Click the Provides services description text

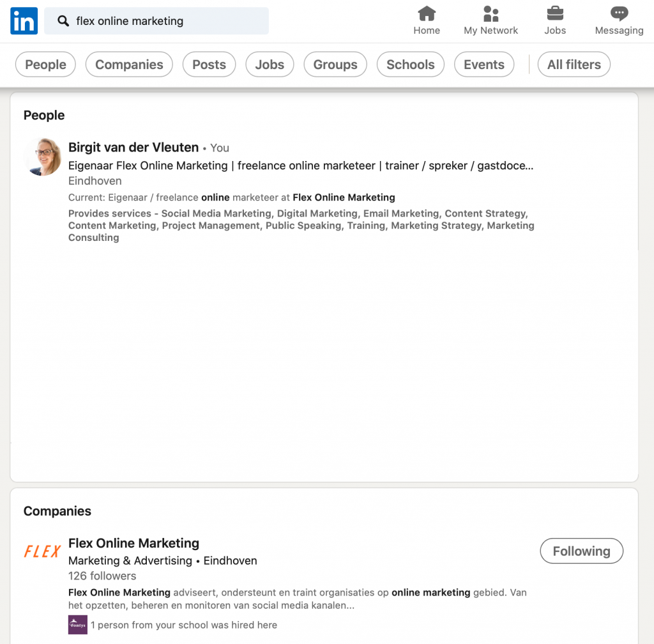301,226
